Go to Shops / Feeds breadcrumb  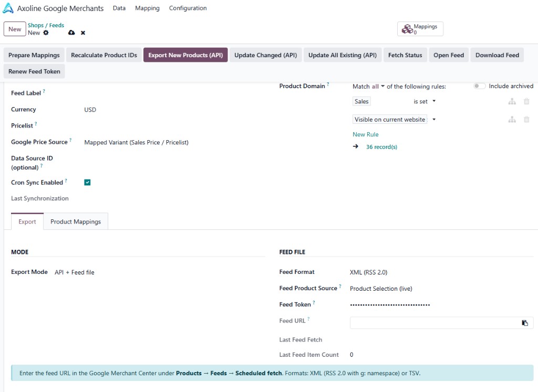pyautogui.click(x=46, y=25)
